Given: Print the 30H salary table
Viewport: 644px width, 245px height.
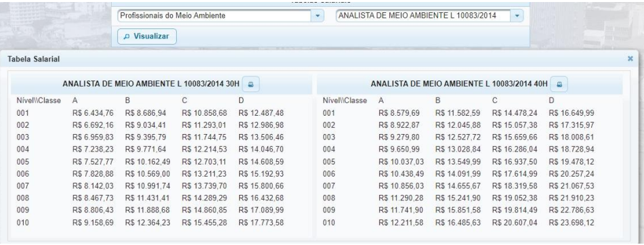Looking at the screenshot, I should [251, 84].
